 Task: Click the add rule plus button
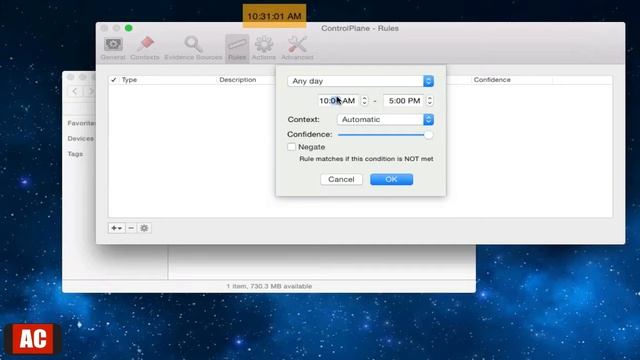tap(116, 228)
